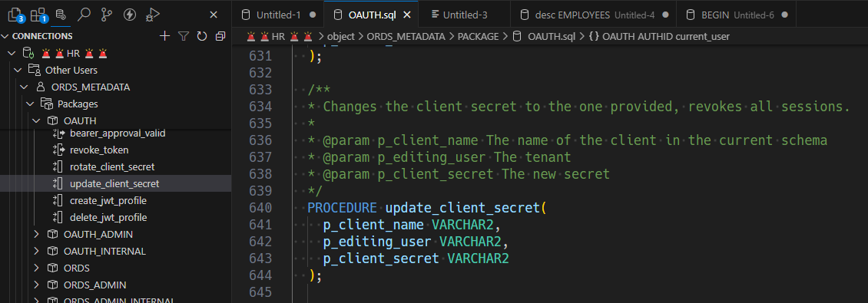Image resolution: width=868 pixels, height=303 pixels.
Task: Click the ORDS_METADATA user icon
Action: point(40,87)
